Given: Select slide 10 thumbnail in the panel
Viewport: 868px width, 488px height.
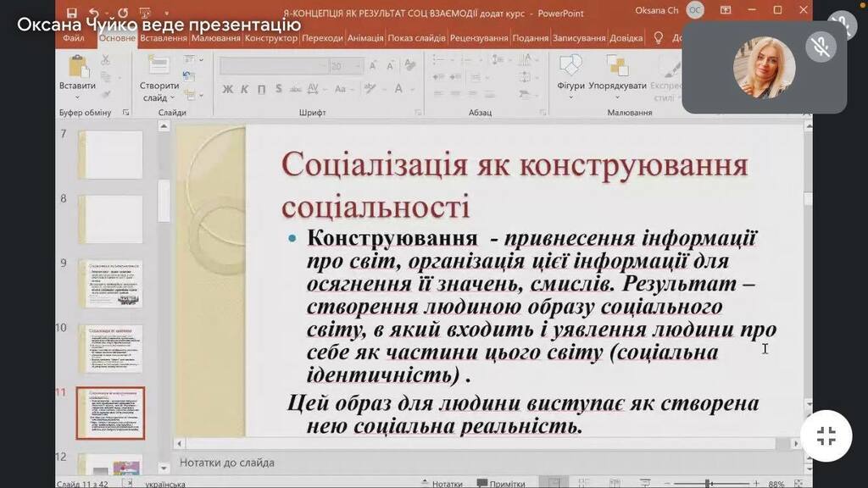Looking at the screenshot, I should [111, 348].
